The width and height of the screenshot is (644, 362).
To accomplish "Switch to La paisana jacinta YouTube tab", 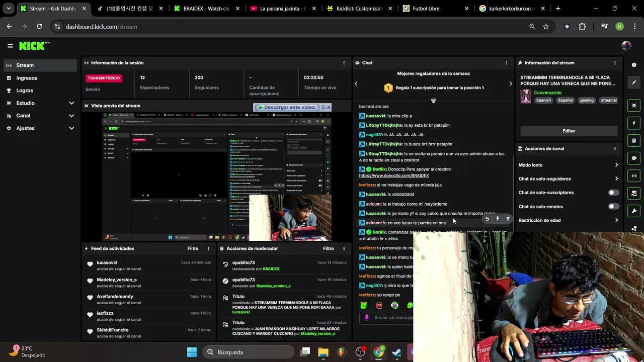I will [x=283, y=9].
